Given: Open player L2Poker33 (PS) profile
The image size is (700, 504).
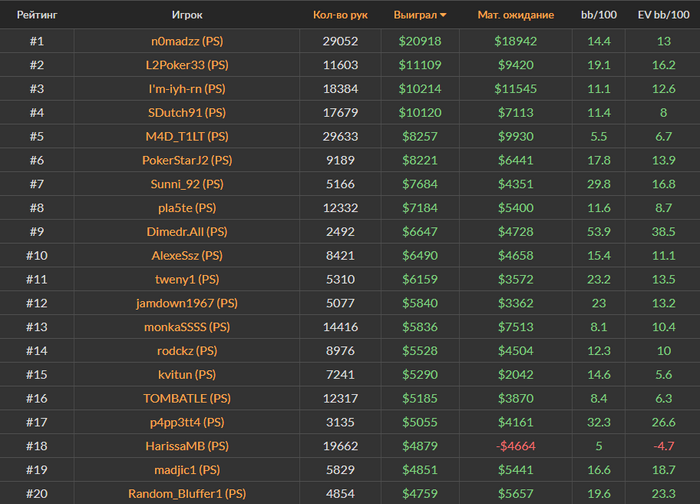Looking at the screenshot, I should (x=186, y=65).
